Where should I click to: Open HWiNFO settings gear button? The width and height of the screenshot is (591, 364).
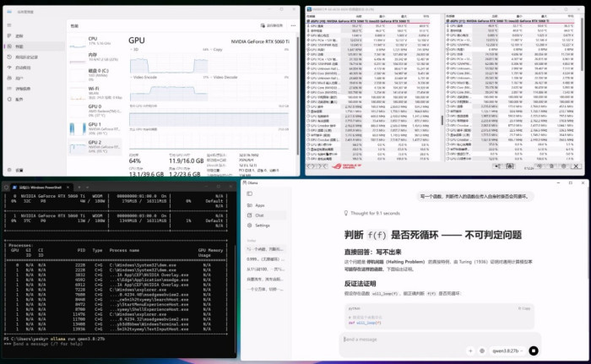564,166
